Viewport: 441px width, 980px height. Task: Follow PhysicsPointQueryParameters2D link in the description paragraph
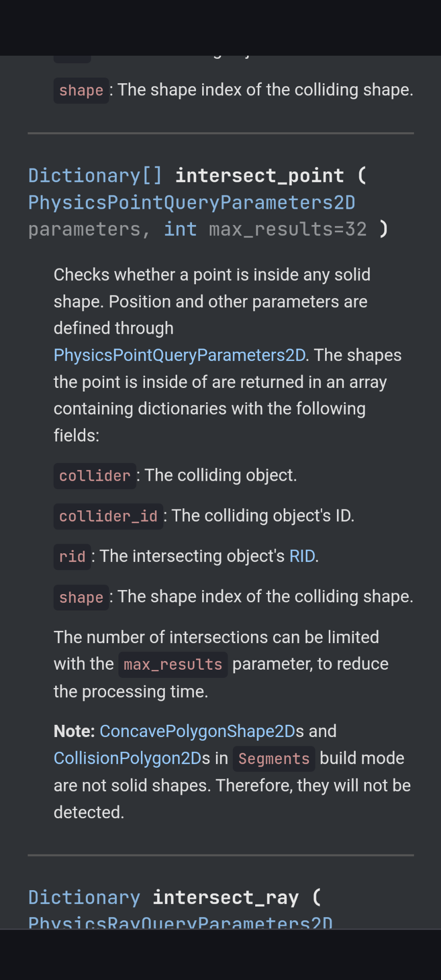click(x=180, y=355)
